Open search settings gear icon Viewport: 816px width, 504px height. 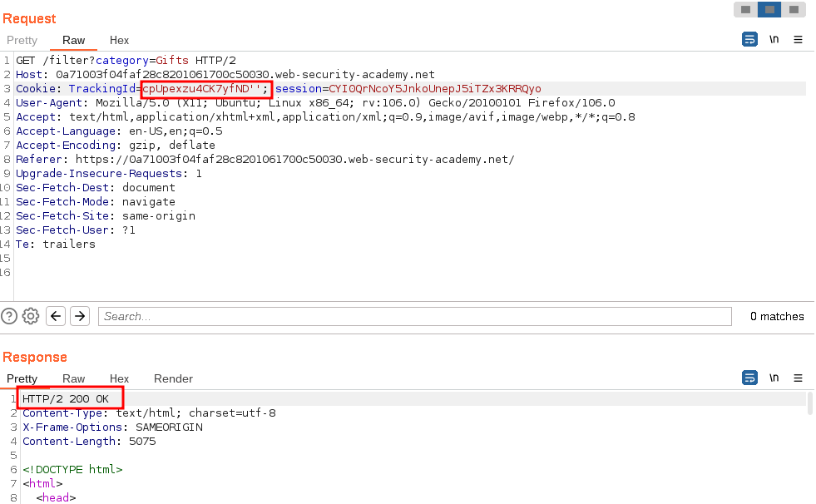(x=31, y=316)
